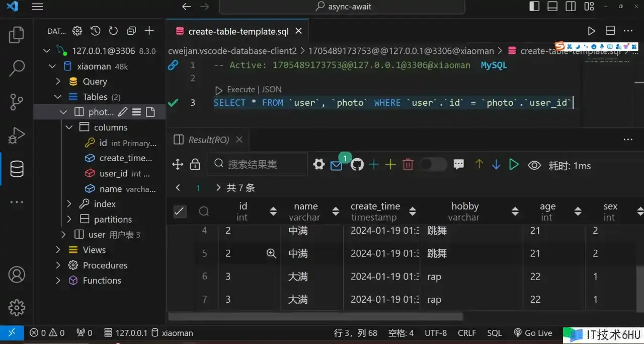Expand the user table node
This screenshot has width=644, height=344.
[x=63, y=235]
